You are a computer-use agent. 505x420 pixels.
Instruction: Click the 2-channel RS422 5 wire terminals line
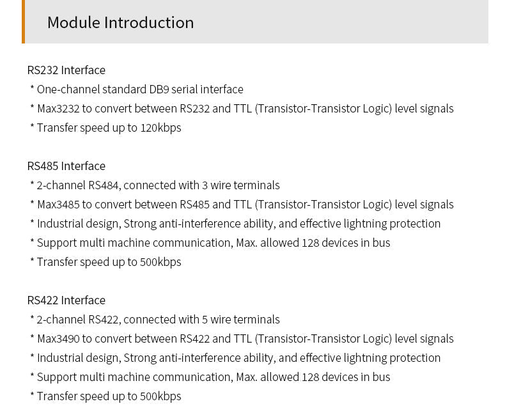click(x=155, y=320)
